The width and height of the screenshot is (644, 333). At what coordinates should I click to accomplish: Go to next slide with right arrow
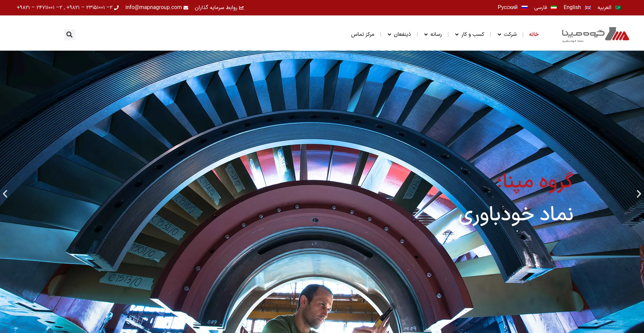639,194
